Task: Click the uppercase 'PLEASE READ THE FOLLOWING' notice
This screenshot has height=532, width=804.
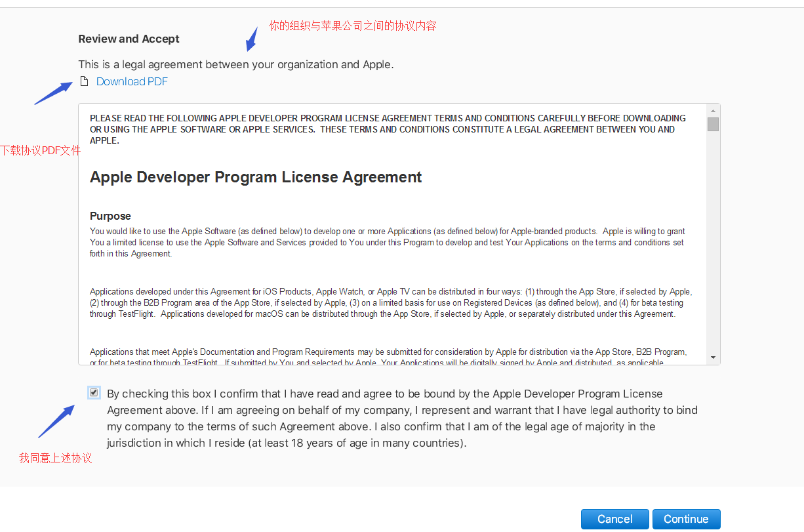Action: (388, 129)
